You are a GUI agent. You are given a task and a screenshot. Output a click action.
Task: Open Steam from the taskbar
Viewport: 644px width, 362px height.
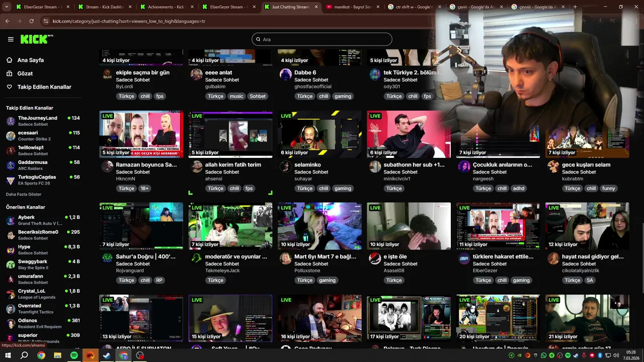tap(107, 355)
